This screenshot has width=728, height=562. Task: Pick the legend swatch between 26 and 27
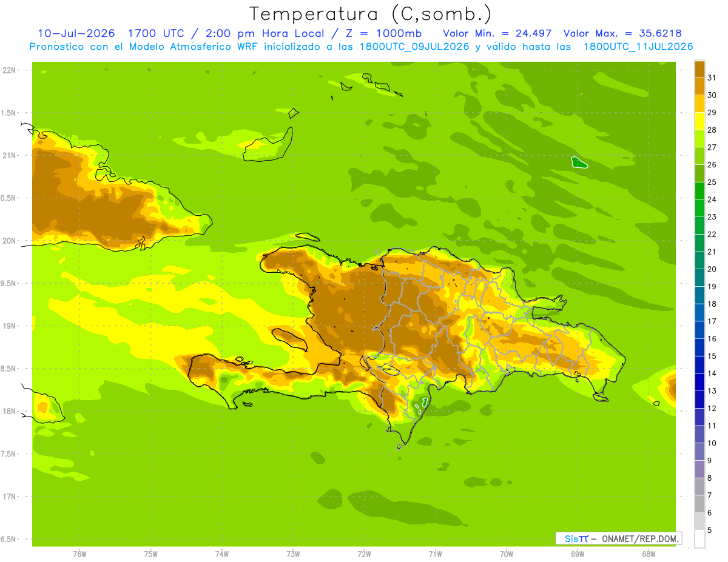coord(699,156)
